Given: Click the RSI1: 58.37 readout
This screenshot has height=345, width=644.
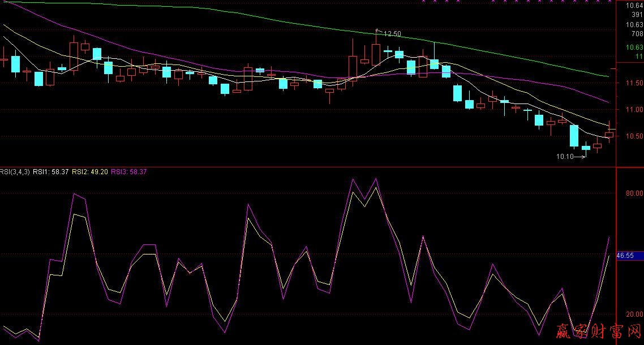Looking at the screenshot, I should tap(50, 171).
